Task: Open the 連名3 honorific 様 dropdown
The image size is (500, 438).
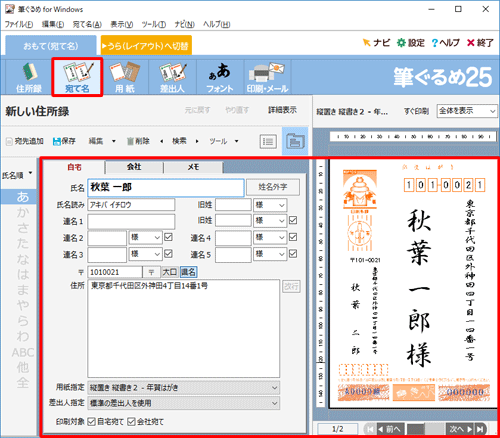Action: click(146, 254)
